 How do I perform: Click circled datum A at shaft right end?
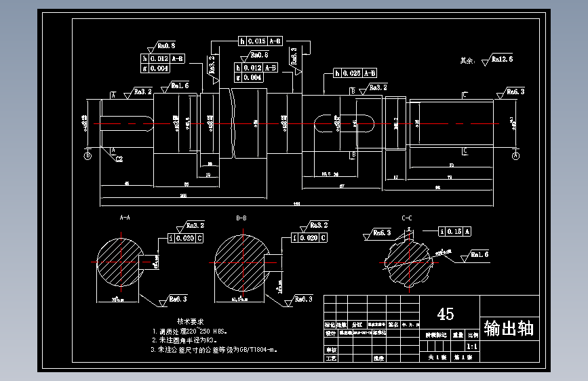coord(515,156)
